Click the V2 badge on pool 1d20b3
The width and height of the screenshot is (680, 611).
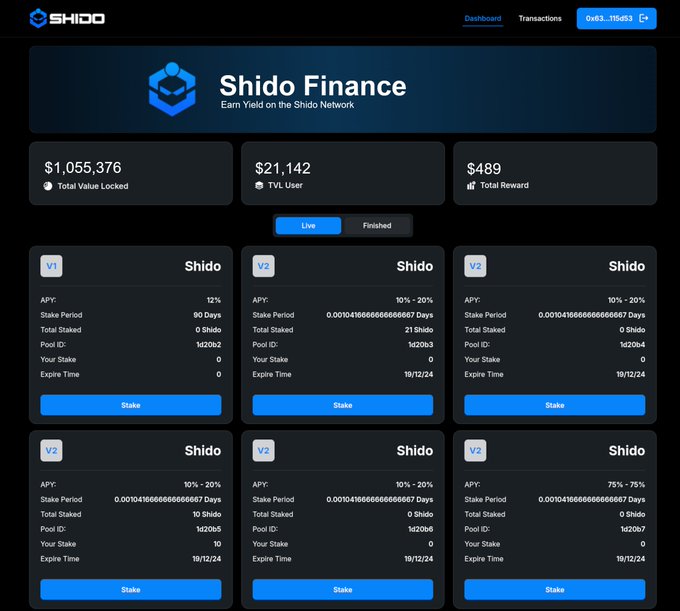(263, 266)
